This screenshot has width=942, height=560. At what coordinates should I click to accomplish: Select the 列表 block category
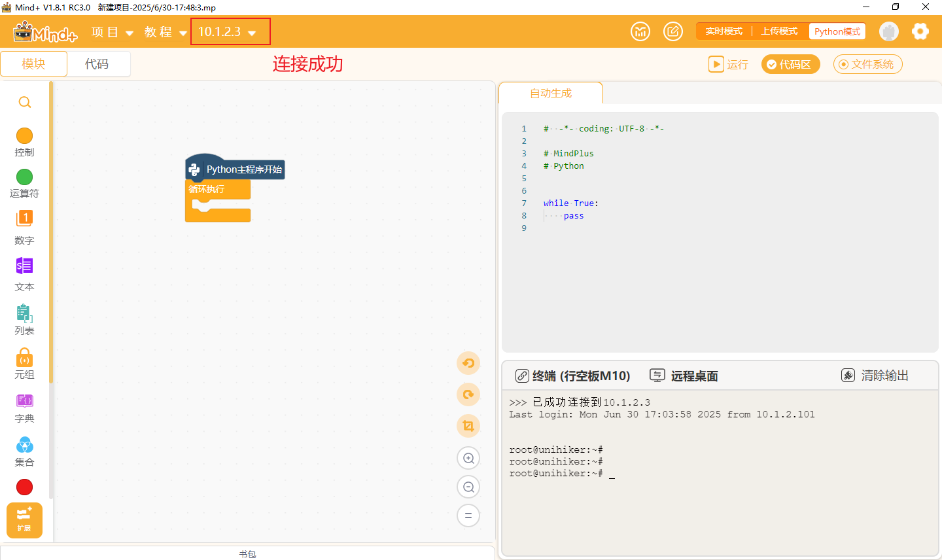[x=24, y=320]
